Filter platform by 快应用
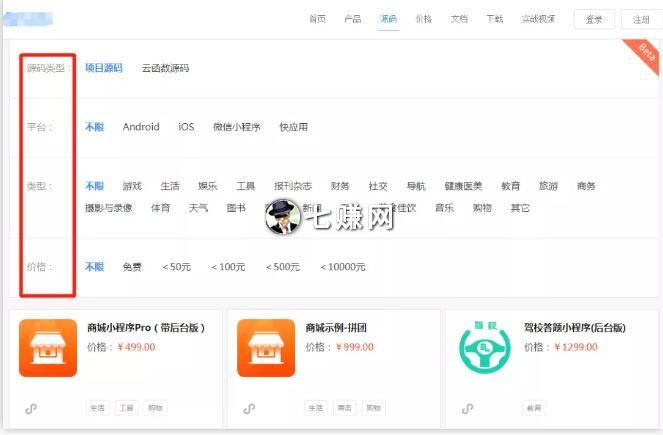663x435 pixels. tap(293, 127)
